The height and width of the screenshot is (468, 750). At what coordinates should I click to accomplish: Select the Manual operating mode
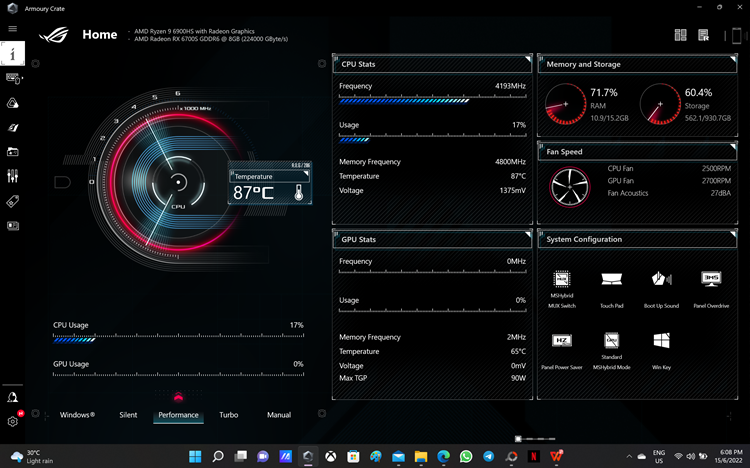pyautogui.click(x=279, y=415)
